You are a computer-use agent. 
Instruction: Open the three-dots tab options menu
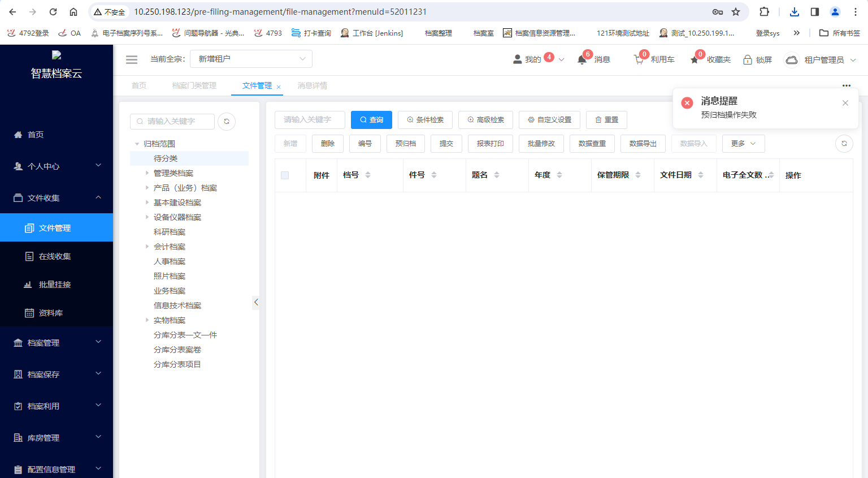(846, 85)
